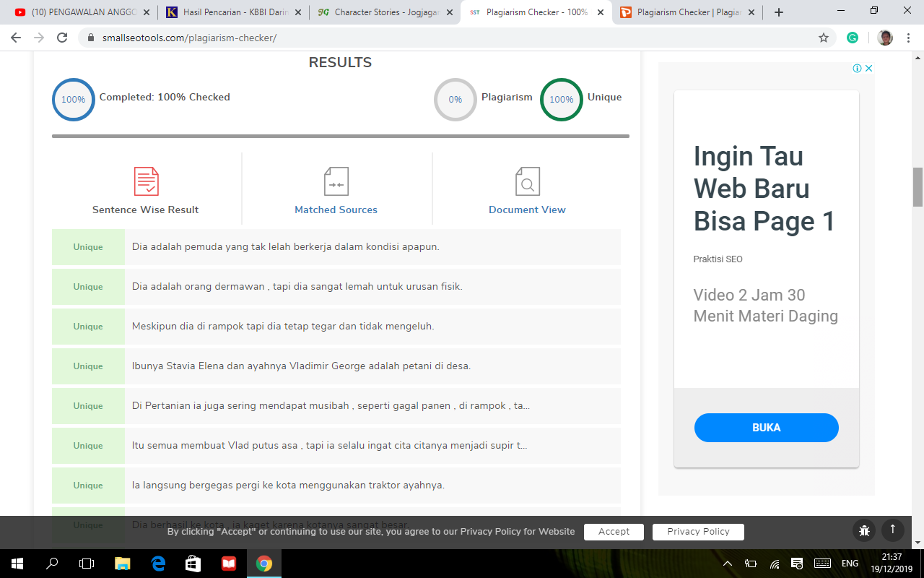924x578 pixels.
Task: Click the Chrome taskbar icon
Action: (264, 564)
